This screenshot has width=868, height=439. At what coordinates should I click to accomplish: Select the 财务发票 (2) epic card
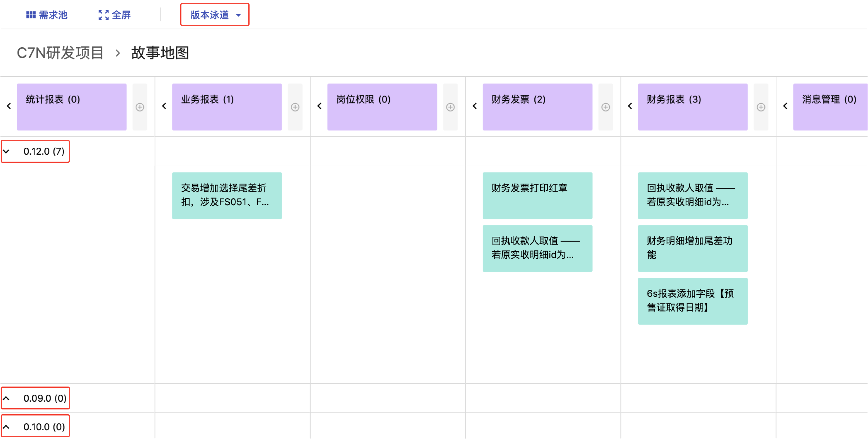[538, 107]
